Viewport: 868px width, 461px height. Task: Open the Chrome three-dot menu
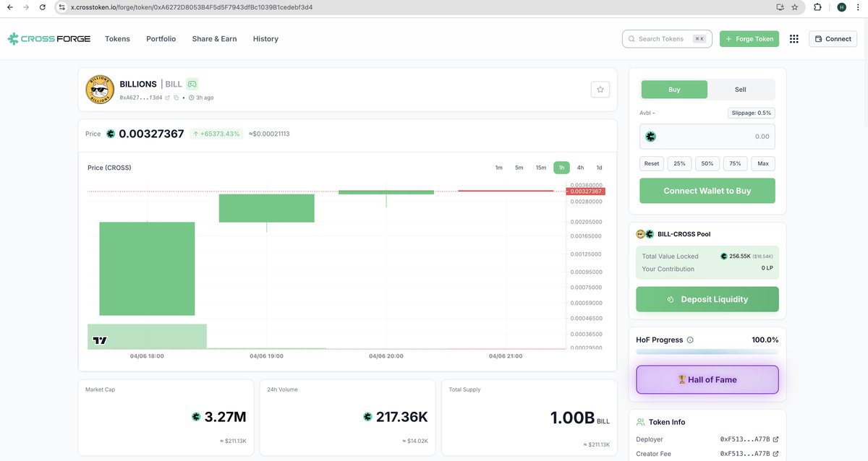tap(859, 7)
